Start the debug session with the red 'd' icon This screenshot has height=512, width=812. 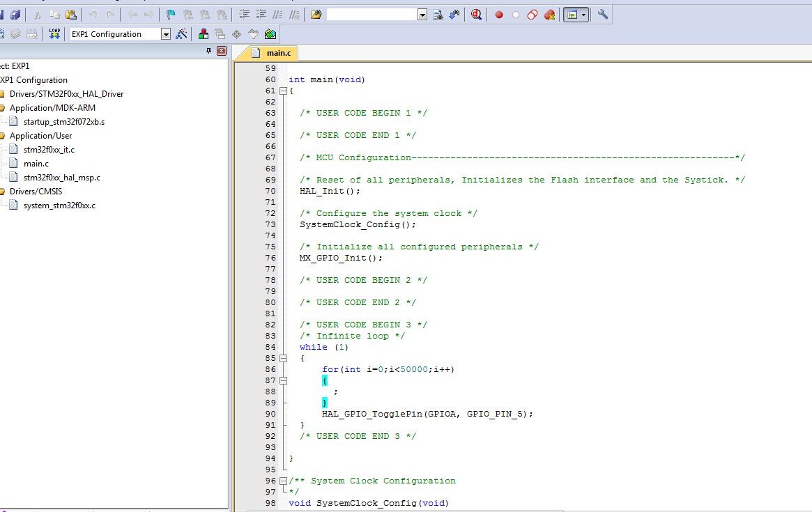pos(476,14)
